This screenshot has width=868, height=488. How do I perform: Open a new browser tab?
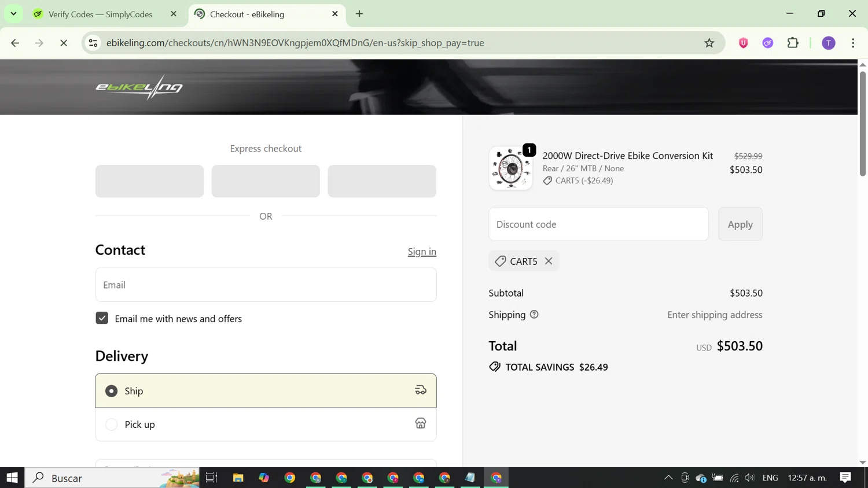coord(359,14)
